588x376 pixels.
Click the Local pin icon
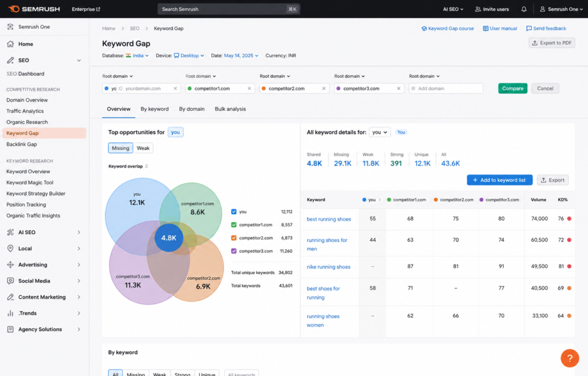point(10,248)
